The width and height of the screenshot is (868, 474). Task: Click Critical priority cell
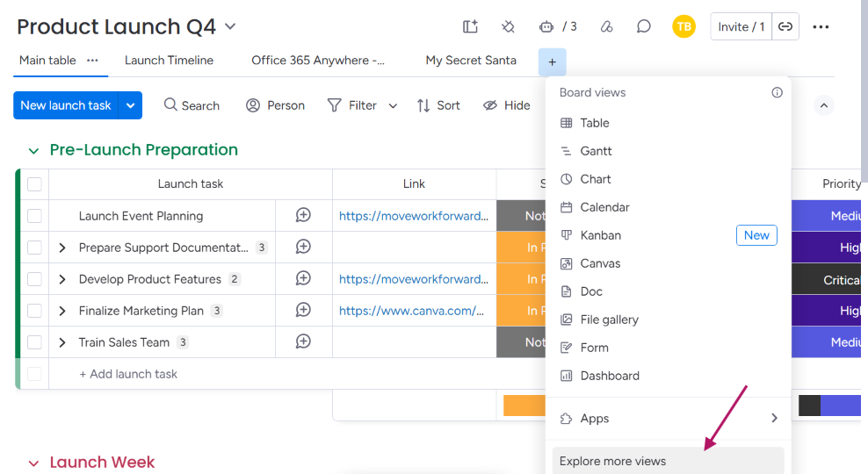click(826, 279)
